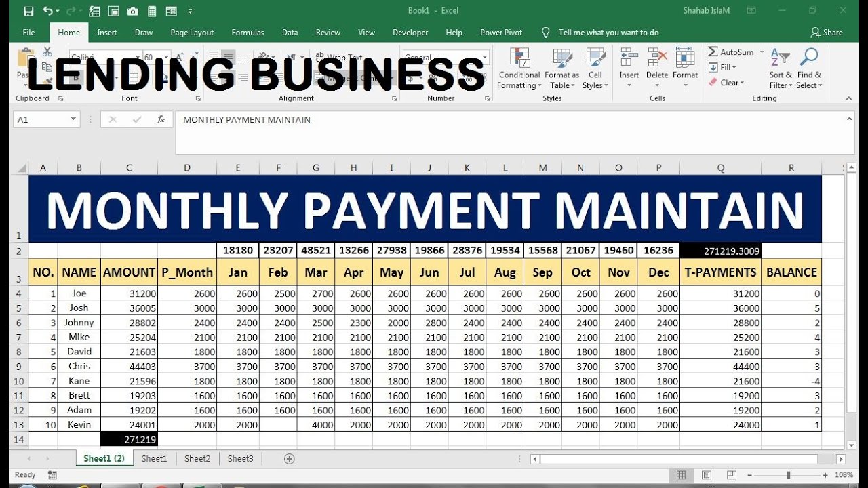Click the Insert Function fx icon
The height and width of the screenshot is (488, 868).
(161, 119)
